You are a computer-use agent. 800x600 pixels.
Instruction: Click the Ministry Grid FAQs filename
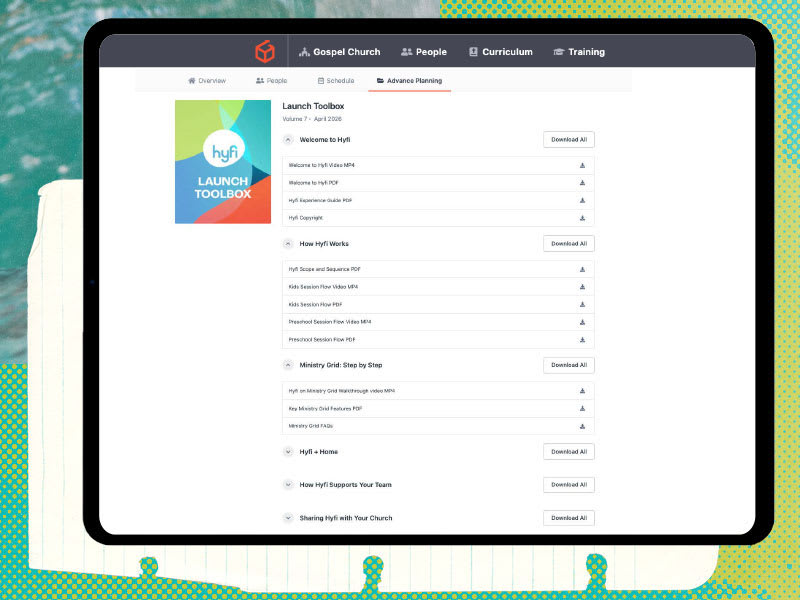pyautogui.click(x=311, y=426)
